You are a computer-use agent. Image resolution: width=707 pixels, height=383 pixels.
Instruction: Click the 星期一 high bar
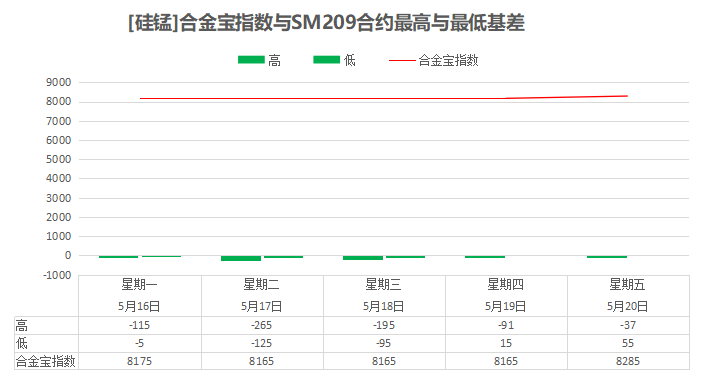(x=119, y=257)
